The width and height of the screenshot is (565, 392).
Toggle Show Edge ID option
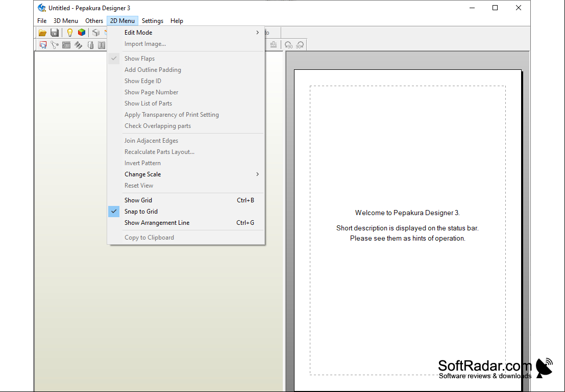point(186,81)
